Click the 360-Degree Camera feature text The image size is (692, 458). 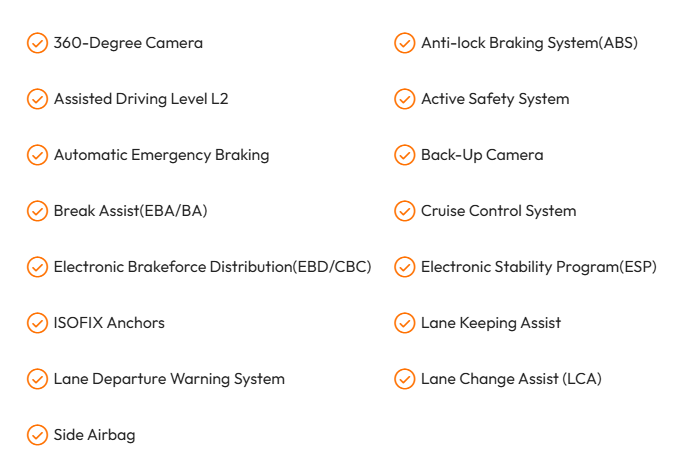coord(128,43)
